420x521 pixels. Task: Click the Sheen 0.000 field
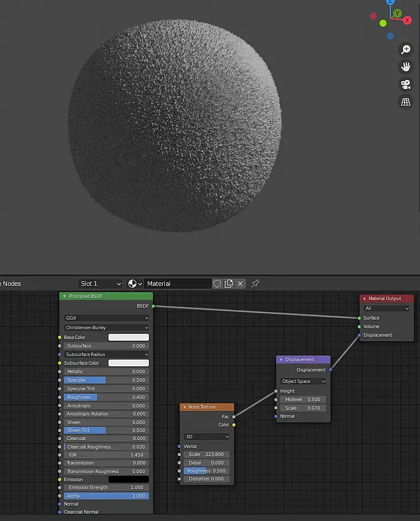coord(106,422)
